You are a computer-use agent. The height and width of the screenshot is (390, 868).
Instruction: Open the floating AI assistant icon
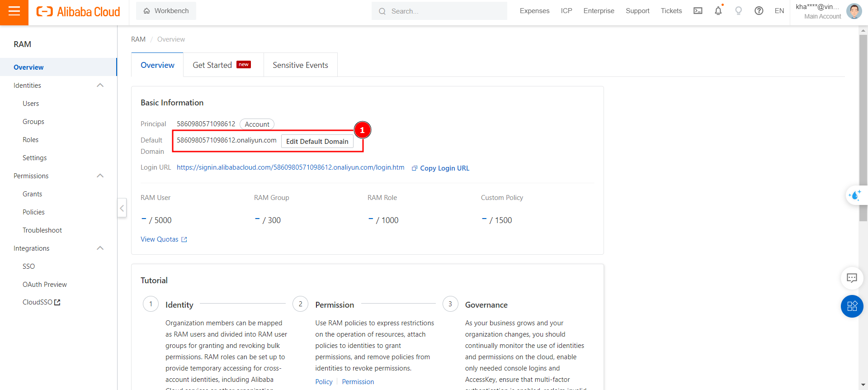pyautogui.click(x=854, y=195)
